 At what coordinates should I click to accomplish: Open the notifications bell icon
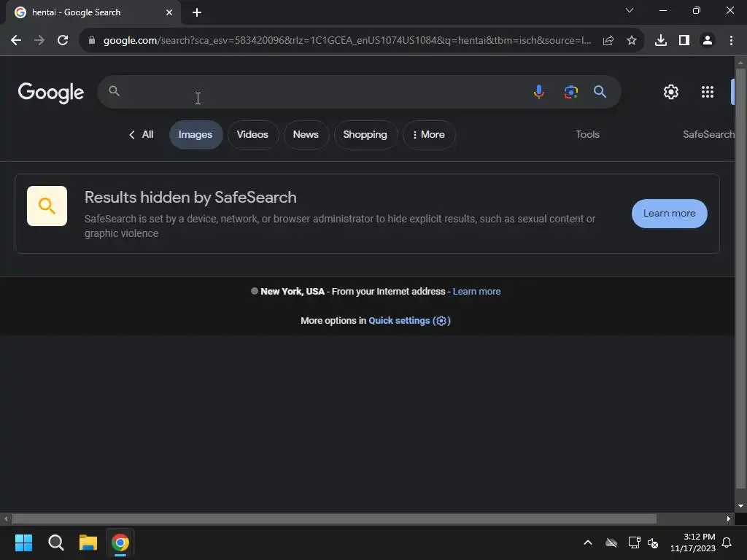click(727, 542)
